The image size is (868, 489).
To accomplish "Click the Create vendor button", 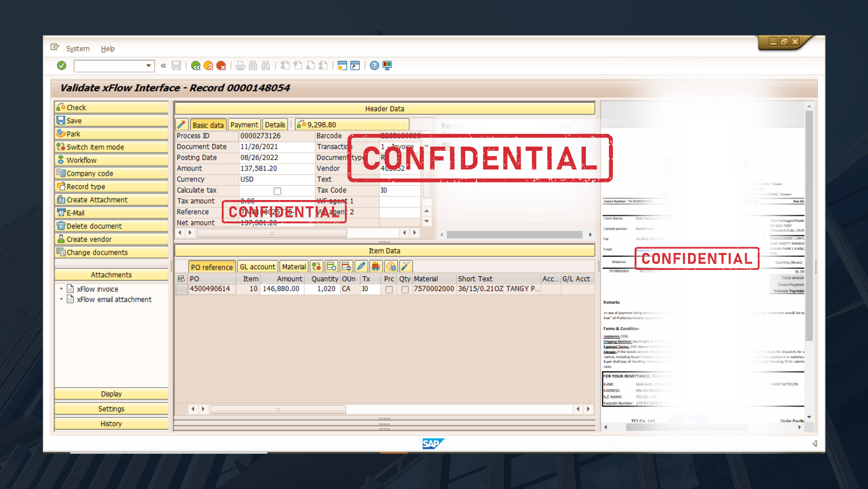I will click(x=111, y=239).
